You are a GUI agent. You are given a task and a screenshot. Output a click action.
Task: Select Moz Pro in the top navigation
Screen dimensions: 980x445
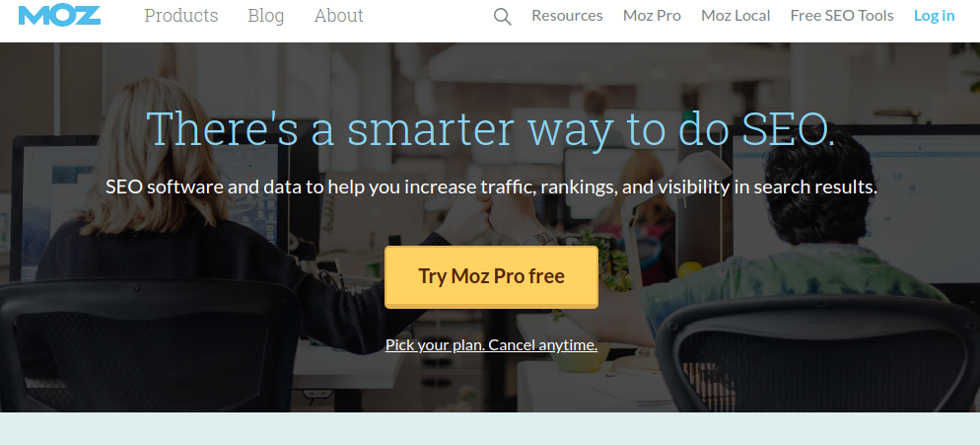coord(652,16)
